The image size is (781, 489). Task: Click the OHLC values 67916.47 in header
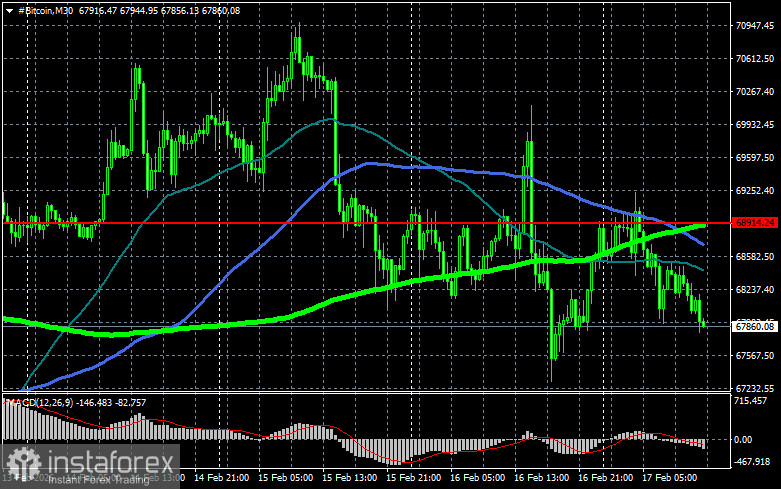point(98,10)
